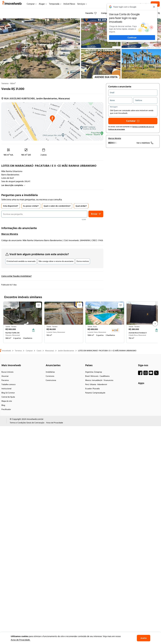
Task: Expand Ler descrição completa
Action: [x=13, y=185]
